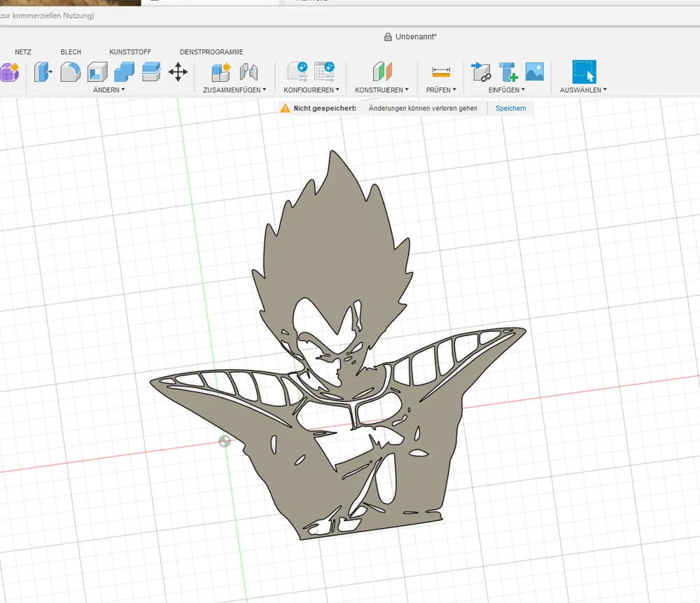
Task: Click the Construct offset plane icon
Action: (382, 71)
